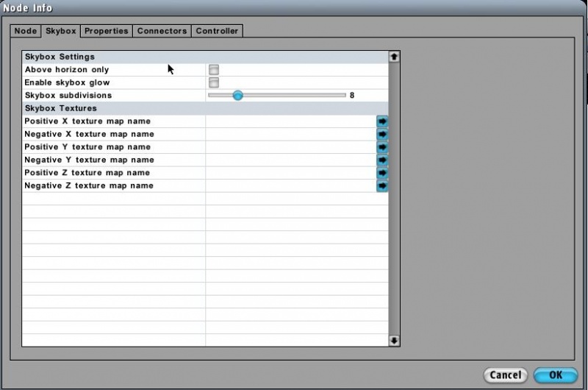Switch to the Node tab
Image resolution: width=588 pixels, height=390 pixels.
(25, 31)
